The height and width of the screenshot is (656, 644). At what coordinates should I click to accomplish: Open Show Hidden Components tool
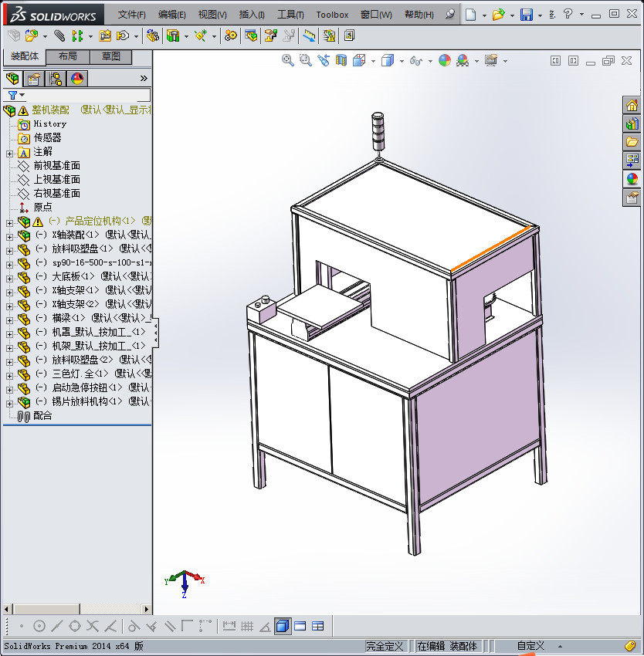(152, 36)
